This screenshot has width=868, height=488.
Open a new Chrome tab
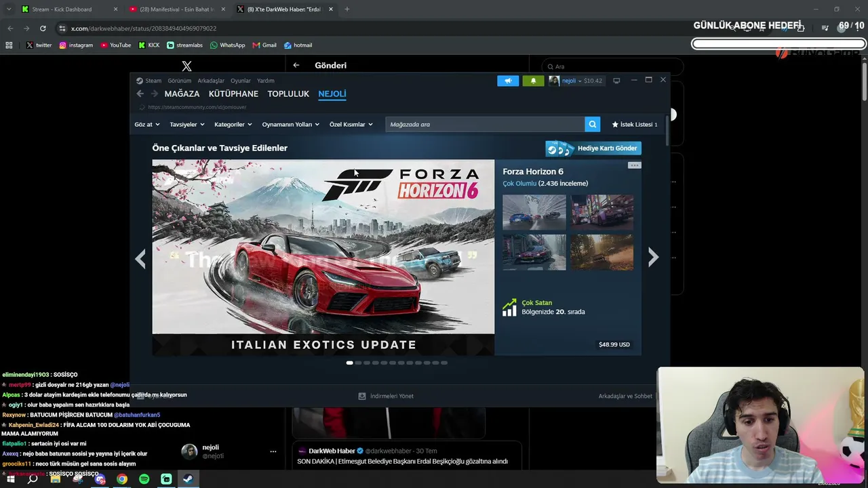click(347, 9)
